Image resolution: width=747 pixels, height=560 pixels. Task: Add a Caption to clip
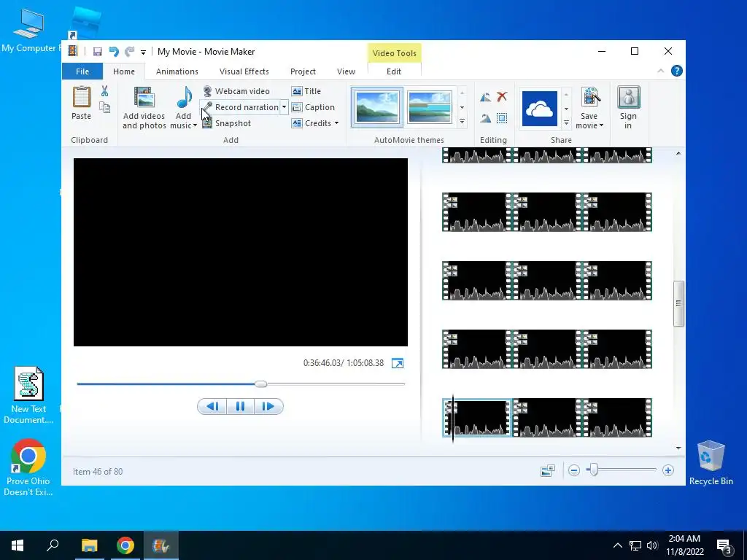(313, 107)
